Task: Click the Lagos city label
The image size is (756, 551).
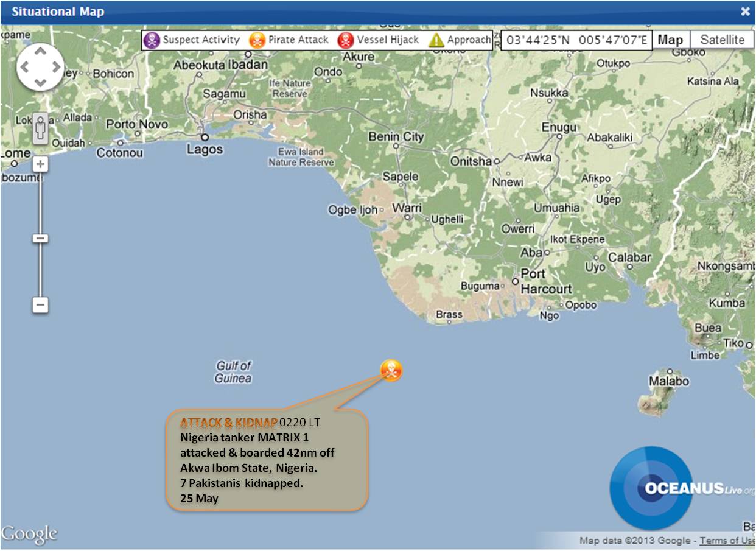Action: tap(205, 149)
